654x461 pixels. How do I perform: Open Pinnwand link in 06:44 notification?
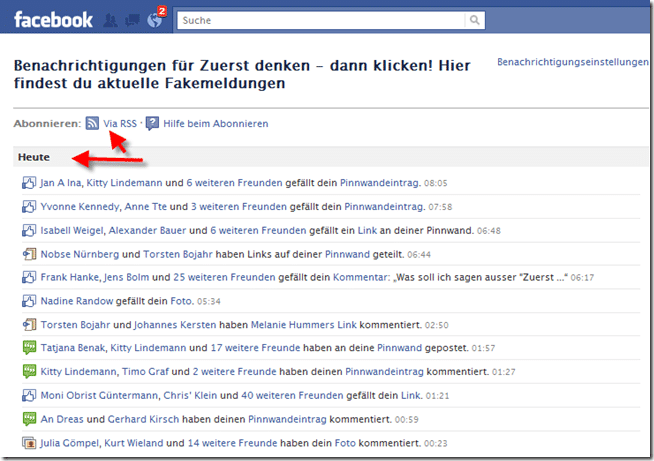click(347, 254)
